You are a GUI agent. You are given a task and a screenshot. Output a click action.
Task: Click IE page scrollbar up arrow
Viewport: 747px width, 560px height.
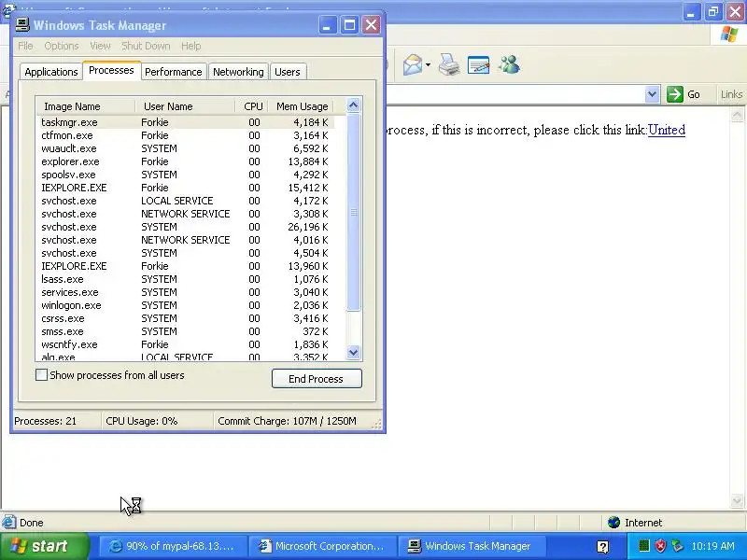(x=737, y=115)
